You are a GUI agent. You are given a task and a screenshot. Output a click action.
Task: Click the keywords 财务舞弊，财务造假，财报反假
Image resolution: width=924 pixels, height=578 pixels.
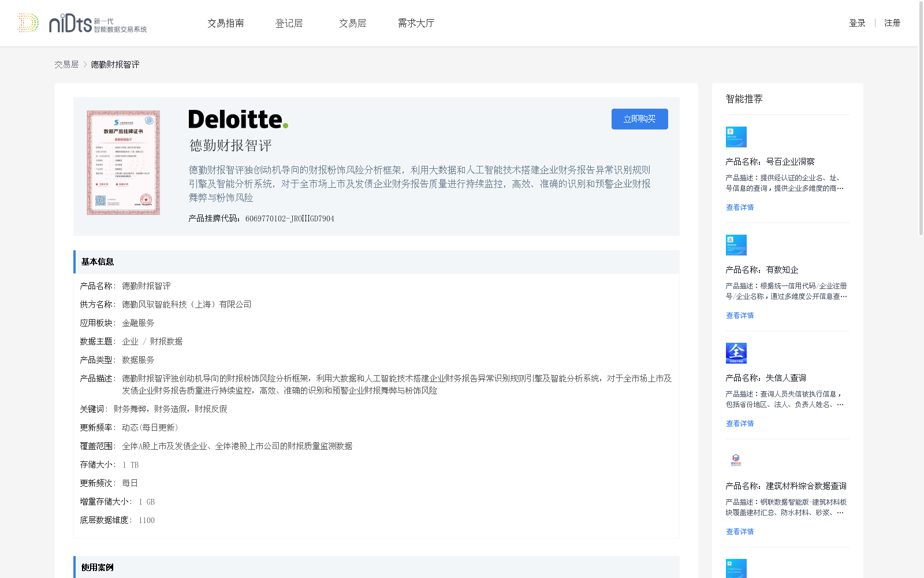[x=170, y=409]
